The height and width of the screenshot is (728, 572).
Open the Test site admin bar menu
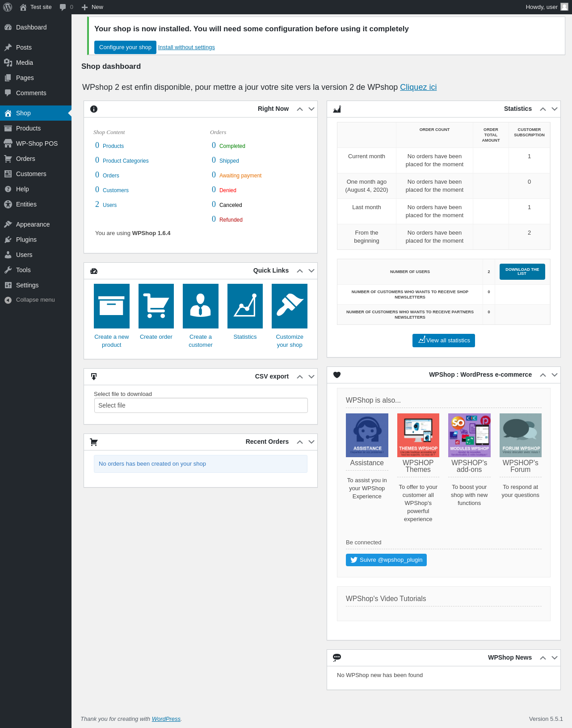(x=36, y=7)
